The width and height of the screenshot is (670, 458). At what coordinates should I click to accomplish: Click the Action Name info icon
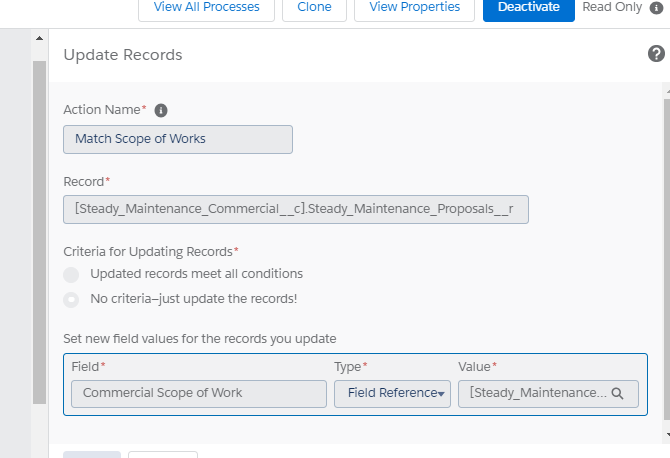tap(161, 110)
